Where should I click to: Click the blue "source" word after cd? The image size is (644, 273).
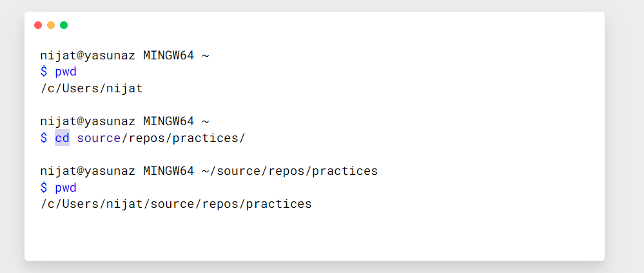[x=99, y=137]
